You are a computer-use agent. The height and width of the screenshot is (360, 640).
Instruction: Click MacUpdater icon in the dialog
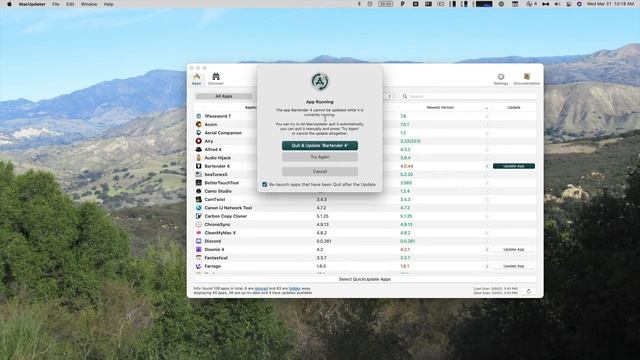320,81
